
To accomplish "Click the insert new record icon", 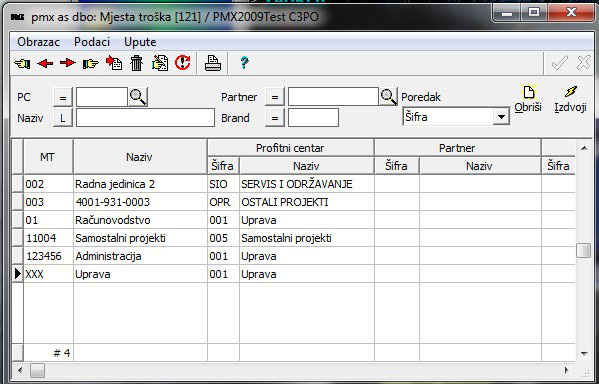I will (x=114, y=63).
